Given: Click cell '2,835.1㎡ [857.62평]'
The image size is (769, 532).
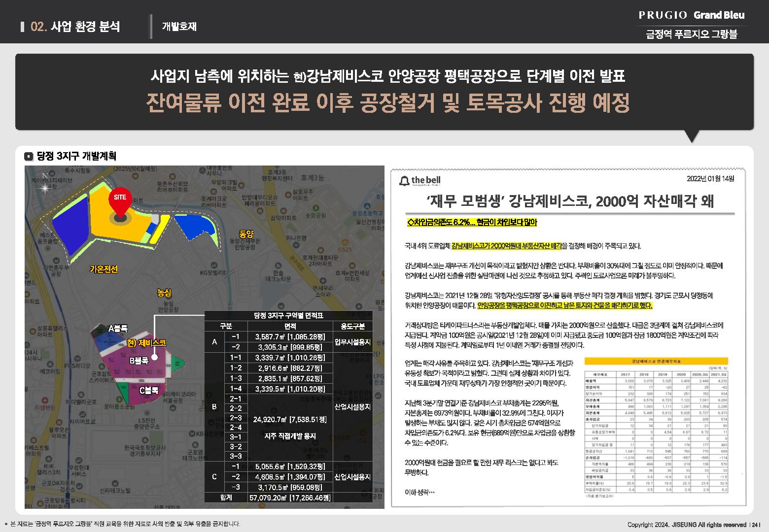Looking at the screenshot, I should tap(290, 378).
